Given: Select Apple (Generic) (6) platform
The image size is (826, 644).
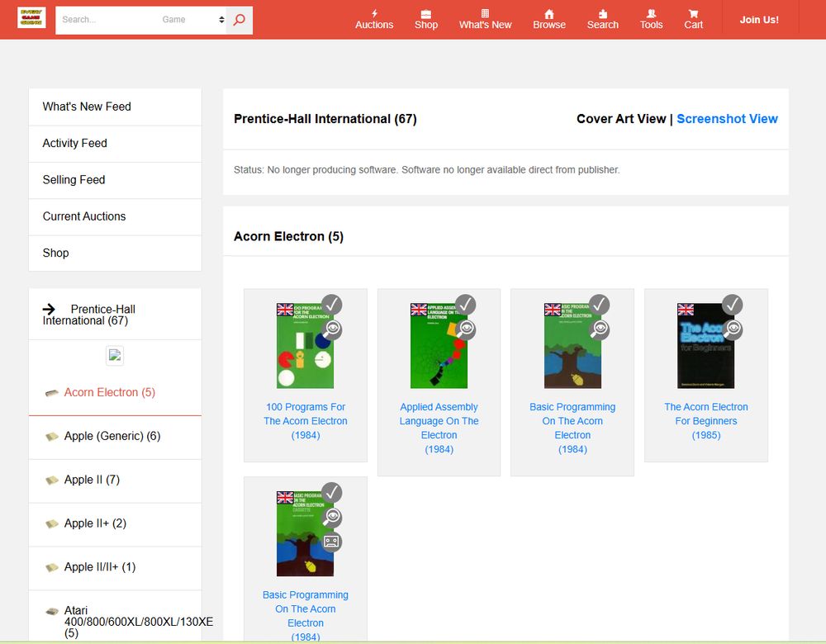Looking at the screenshot, I should click(112, 436).
